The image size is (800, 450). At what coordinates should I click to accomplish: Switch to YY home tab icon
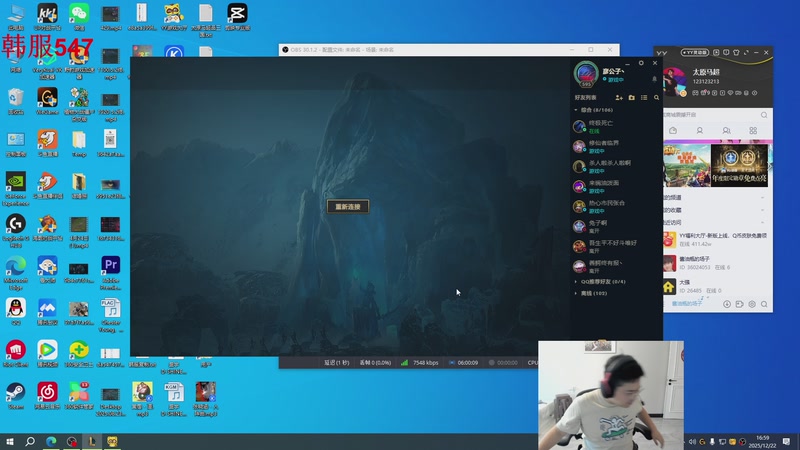(x=673, y=131)
